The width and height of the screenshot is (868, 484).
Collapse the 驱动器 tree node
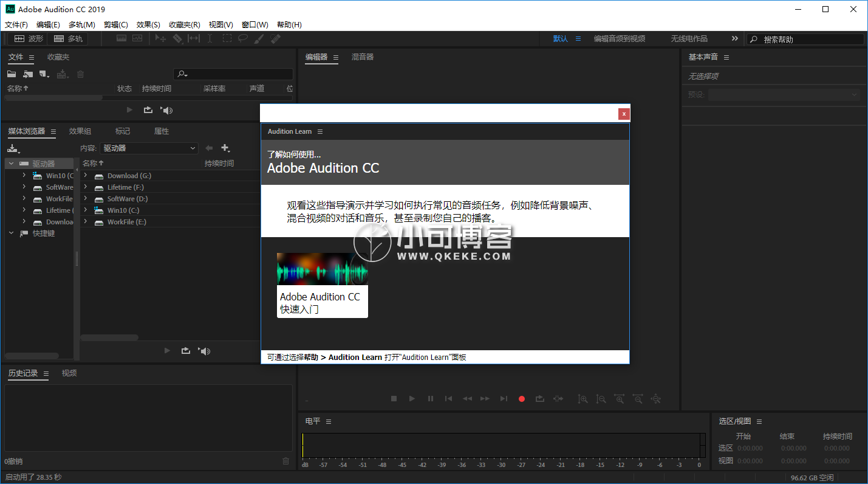click(x=11, y=164)
